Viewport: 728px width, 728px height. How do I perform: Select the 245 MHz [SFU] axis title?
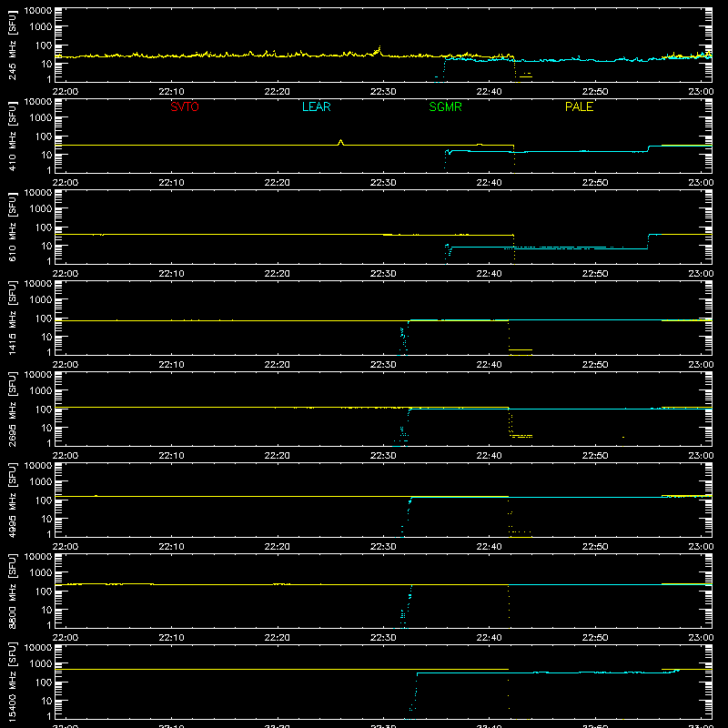pyautogui.click(x=13, y=45)
